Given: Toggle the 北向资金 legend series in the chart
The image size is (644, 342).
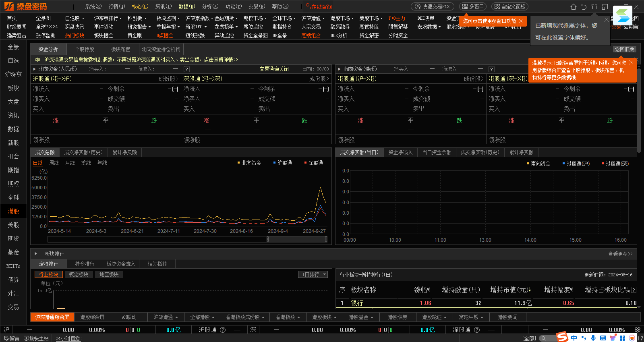Looking at the screenshot, I should (249, 163).
